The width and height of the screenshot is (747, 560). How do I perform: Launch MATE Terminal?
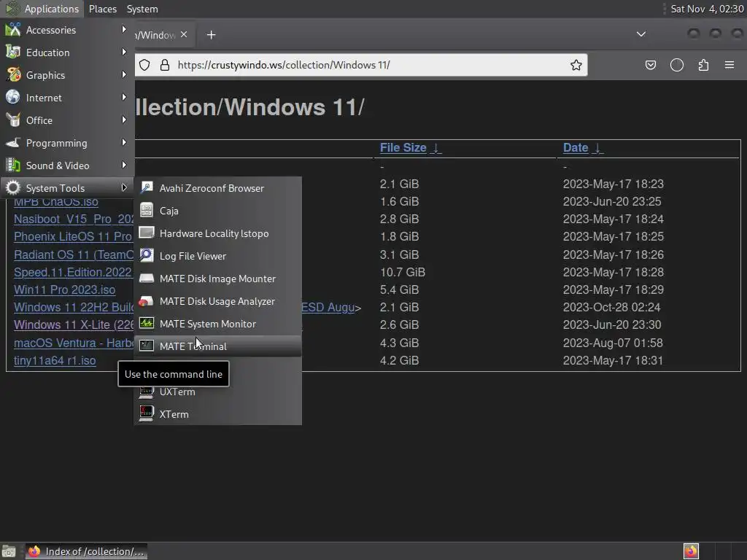[217, 346]
